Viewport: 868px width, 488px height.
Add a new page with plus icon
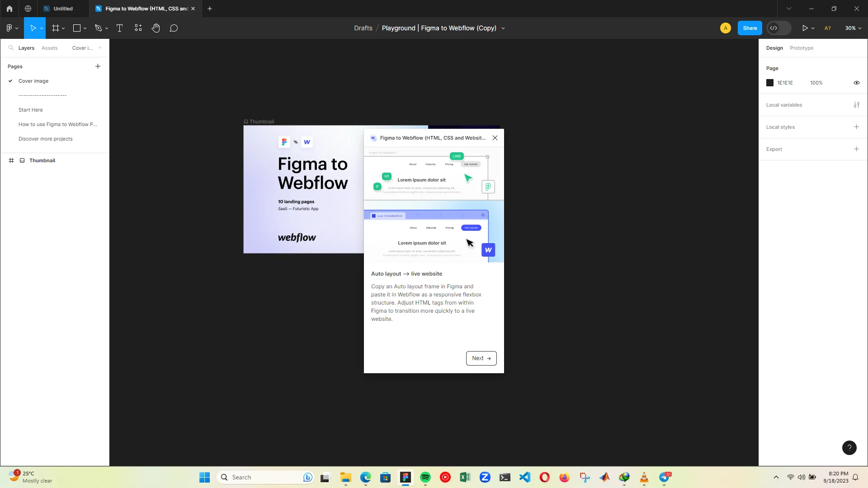(x=98, y=66)
